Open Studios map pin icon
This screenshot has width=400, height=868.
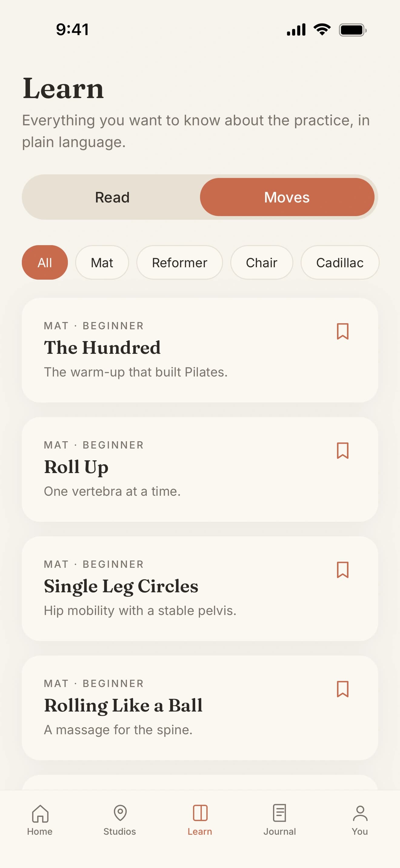coord(120,814)
